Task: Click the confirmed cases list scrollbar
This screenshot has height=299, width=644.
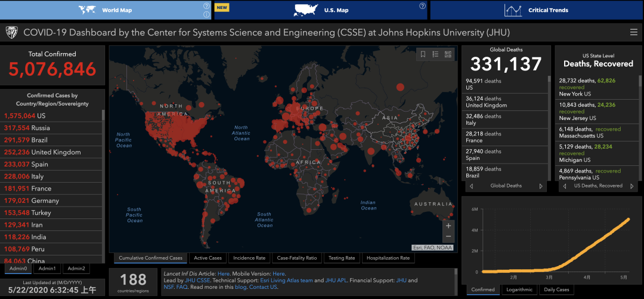Action: pos(103,115)
